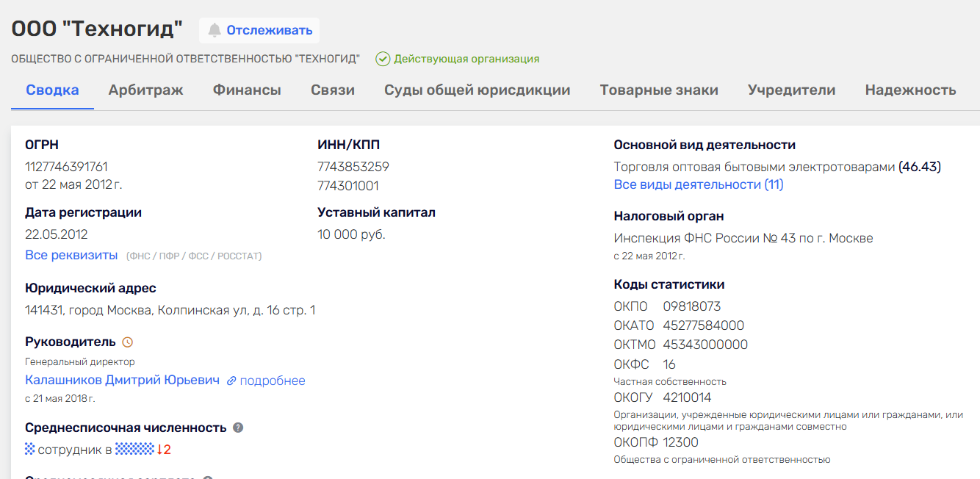
Task: Click the Действующая организация status text
Action: (466, 59)
